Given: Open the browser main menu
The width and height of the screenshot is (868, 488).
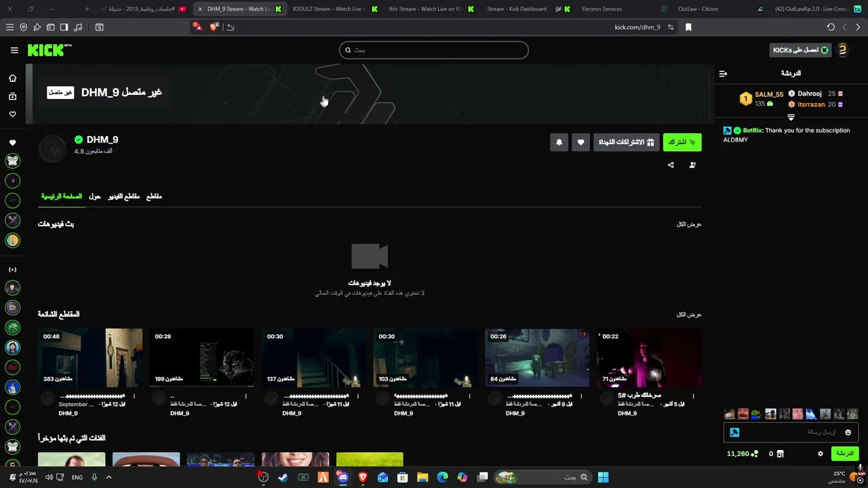Looking at the screenshot, I should pos(9,27).
